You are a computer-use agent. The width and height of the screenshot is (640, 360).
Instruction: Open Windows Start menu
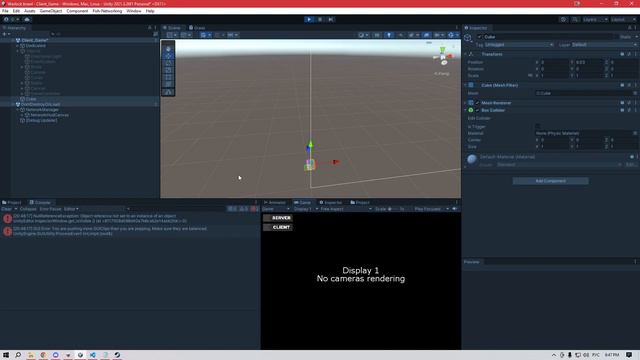click(x=6, y=355)
